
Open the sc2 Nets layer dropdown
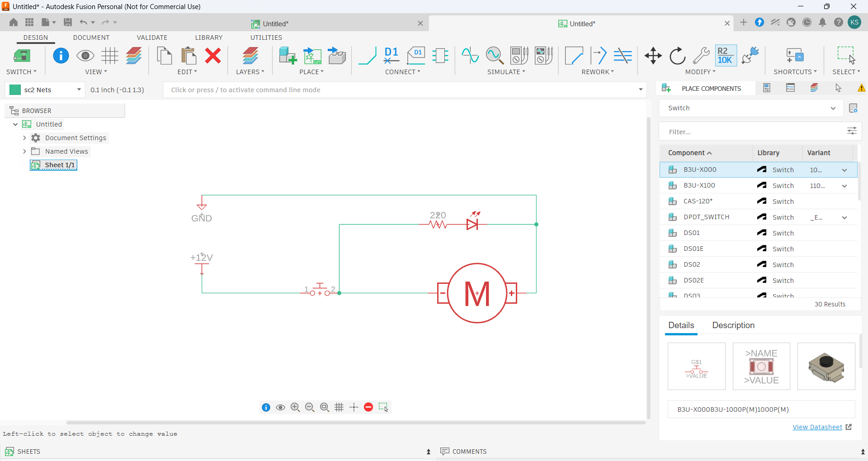(x=79, y=89)
